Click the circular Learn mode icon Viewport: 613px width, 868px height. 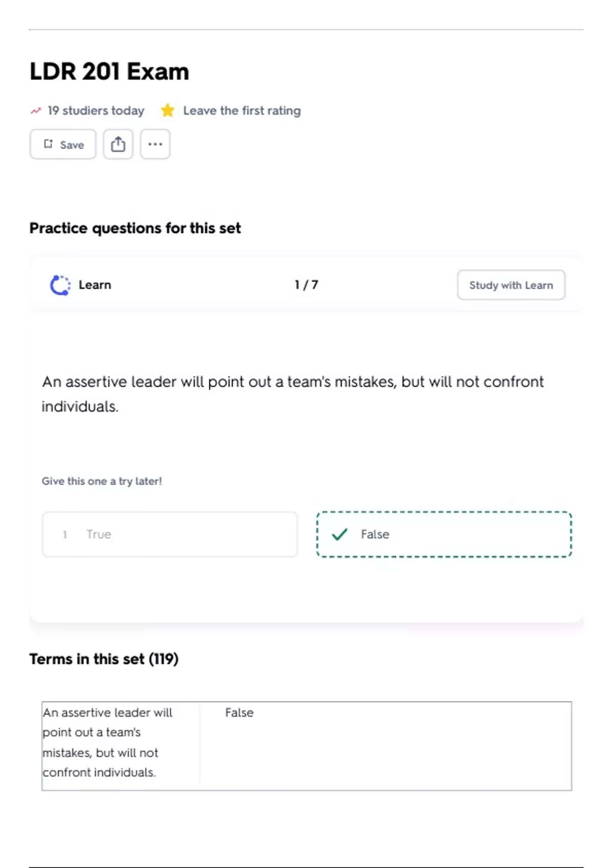(x=60, y=285)
